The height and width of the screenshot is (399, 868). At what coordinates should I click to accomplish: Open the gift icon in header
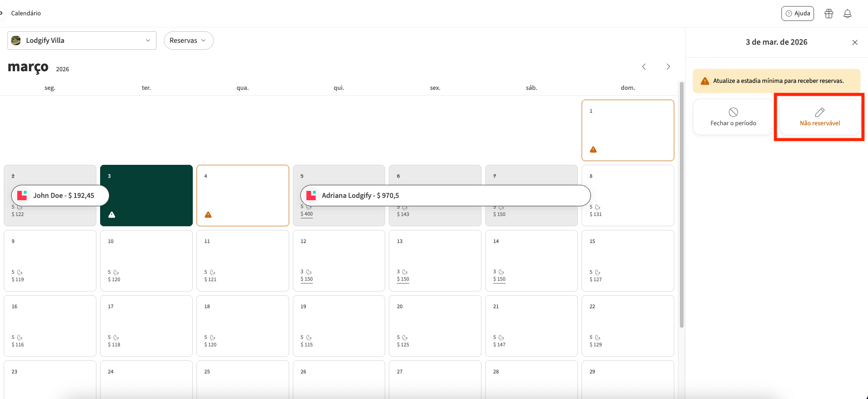point(828,14)
